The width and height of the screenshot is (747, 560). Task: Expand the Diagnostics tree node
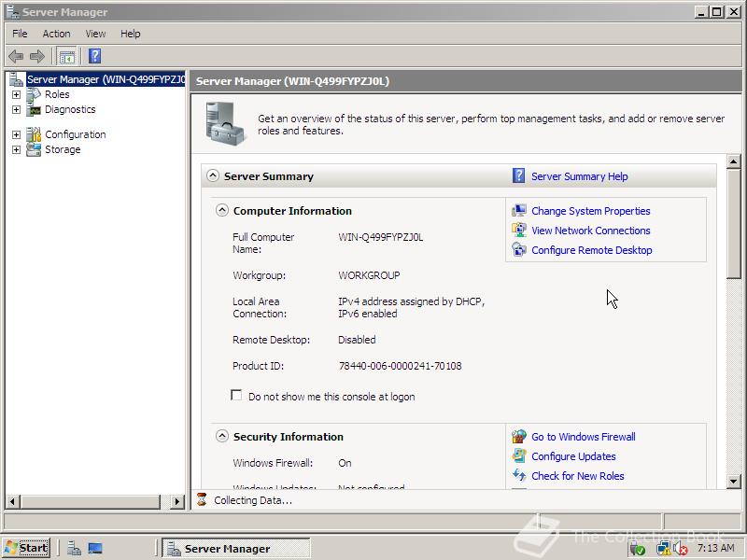tap(16, 109)
